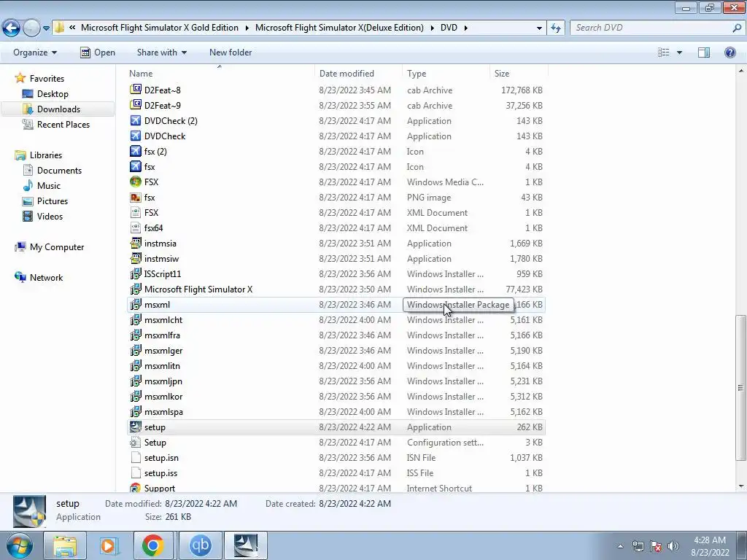Image resolution: width=747 pixels, height=560 pixels.
Task: Click the Open toolbar button
Action: coord(98,52)
